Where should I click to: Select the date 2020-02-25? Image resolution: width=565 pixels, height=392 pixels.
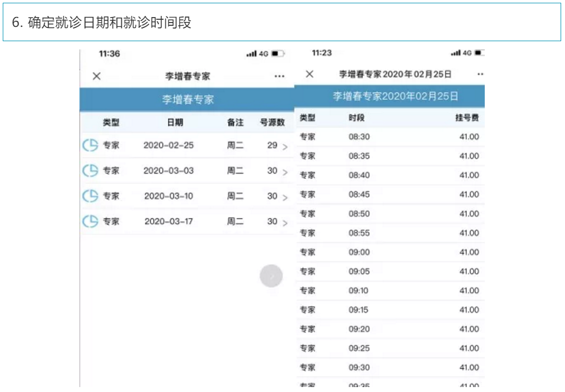(x=169, y=145)
